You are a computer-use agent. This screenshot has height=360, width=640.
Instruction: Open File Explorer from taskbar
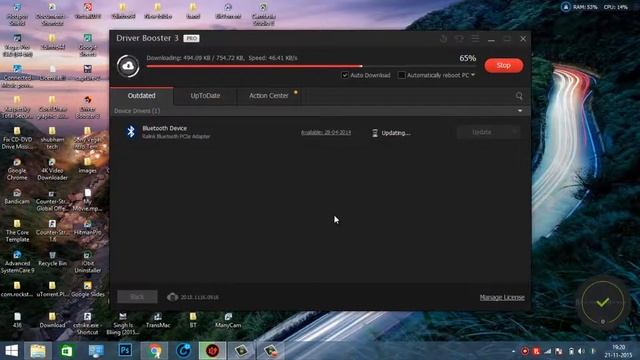38,351
